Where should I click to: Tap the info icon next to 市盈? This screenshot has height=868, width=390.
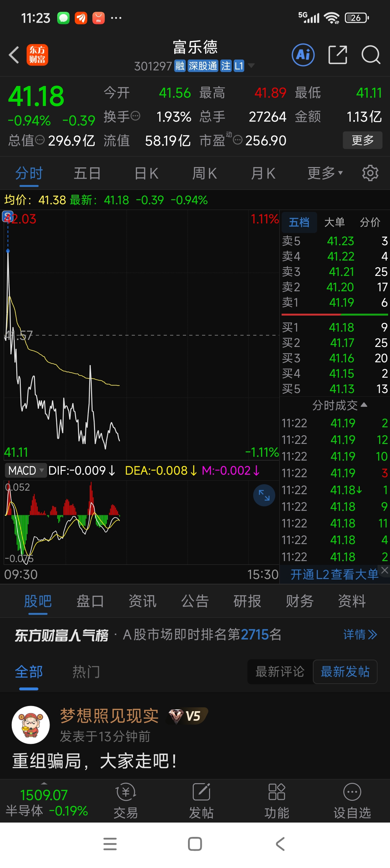click(x=238, y=140)
